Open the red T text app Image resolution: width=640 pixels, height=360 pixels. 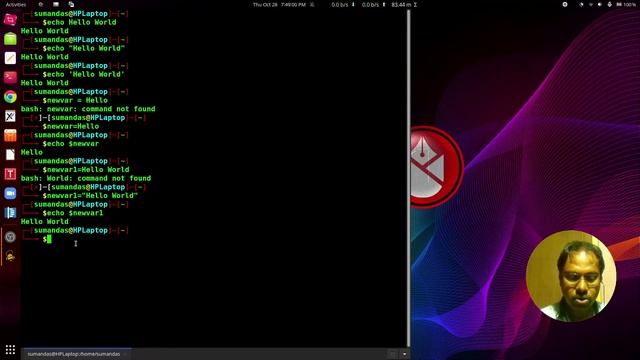pyautogui.click(x=10, y=174)
